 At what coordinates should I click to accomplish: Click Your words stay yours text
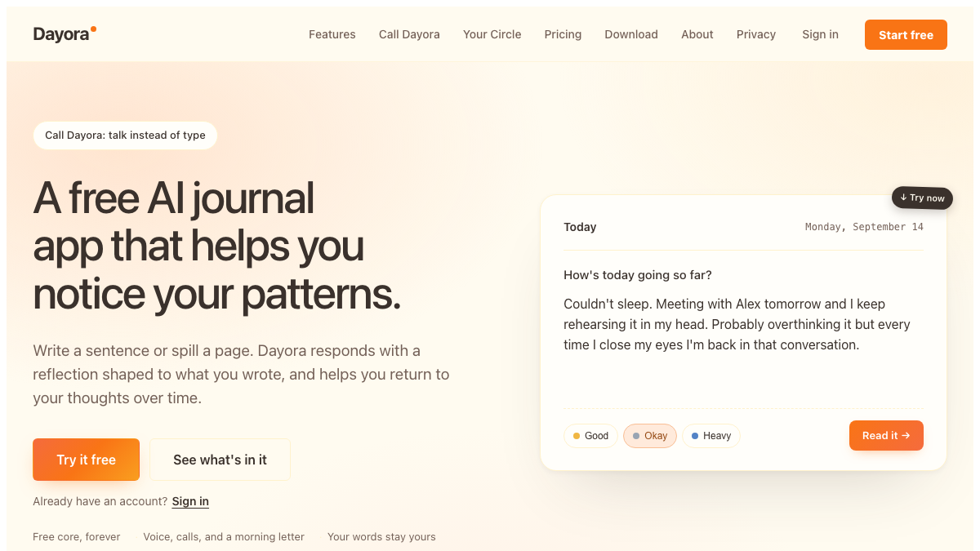tap(381, 536)
